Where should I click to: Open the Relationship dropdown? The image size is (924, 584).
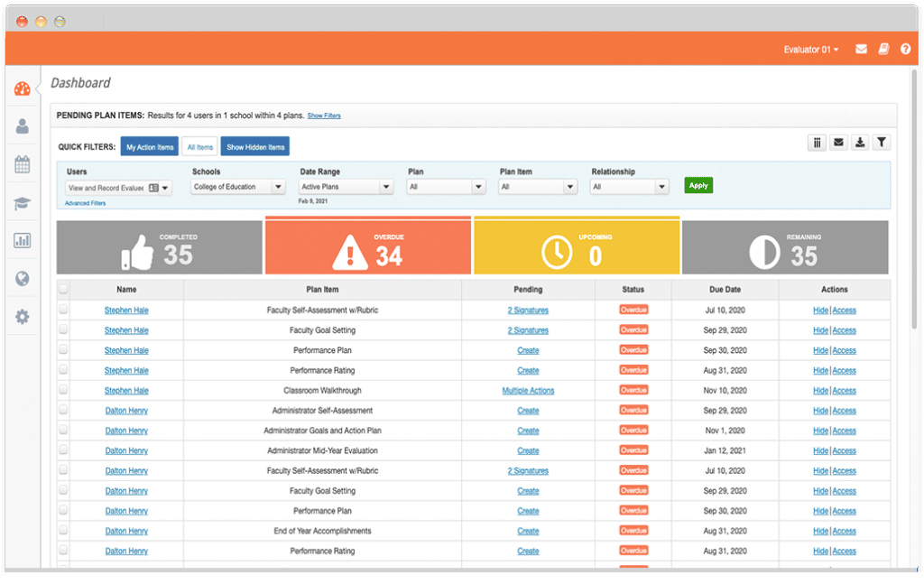click(x=629, y=186)
